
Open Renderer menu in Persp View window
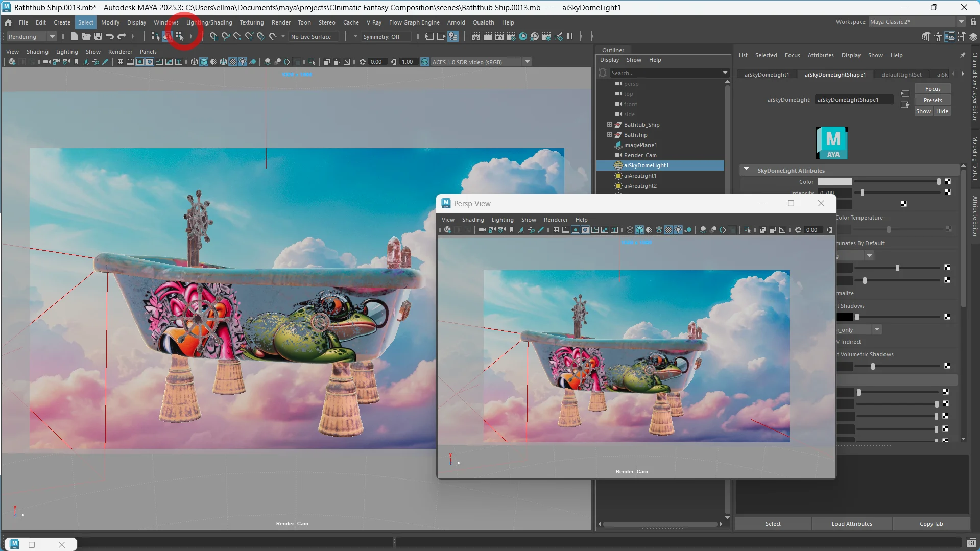pyautogui.click(x=556, y=220)
